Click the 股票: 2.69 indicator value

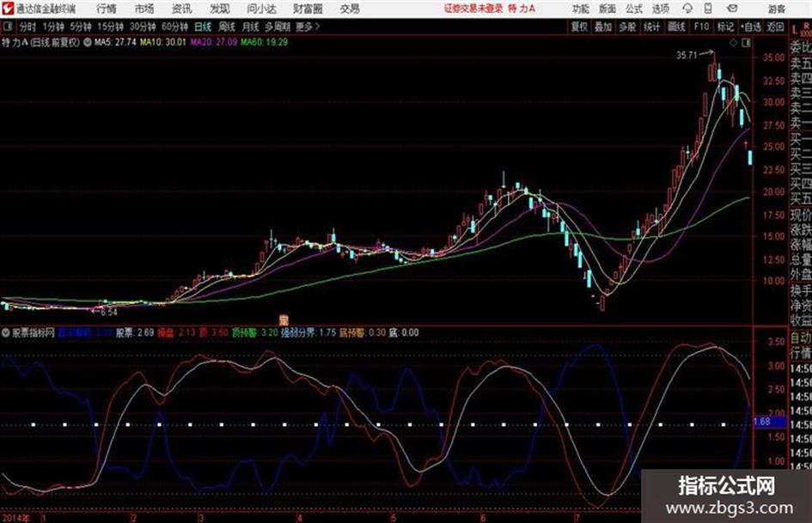click(135, 333)
